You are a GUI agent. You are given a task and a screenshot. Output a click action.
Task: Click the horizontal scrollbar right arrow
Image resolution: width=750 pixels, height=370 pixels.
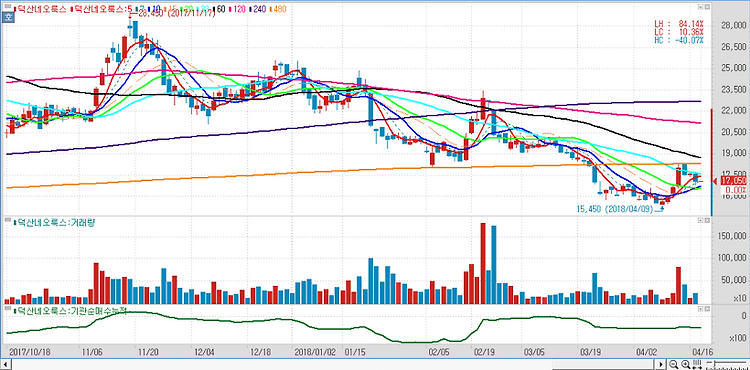click(x=661, y=364)
